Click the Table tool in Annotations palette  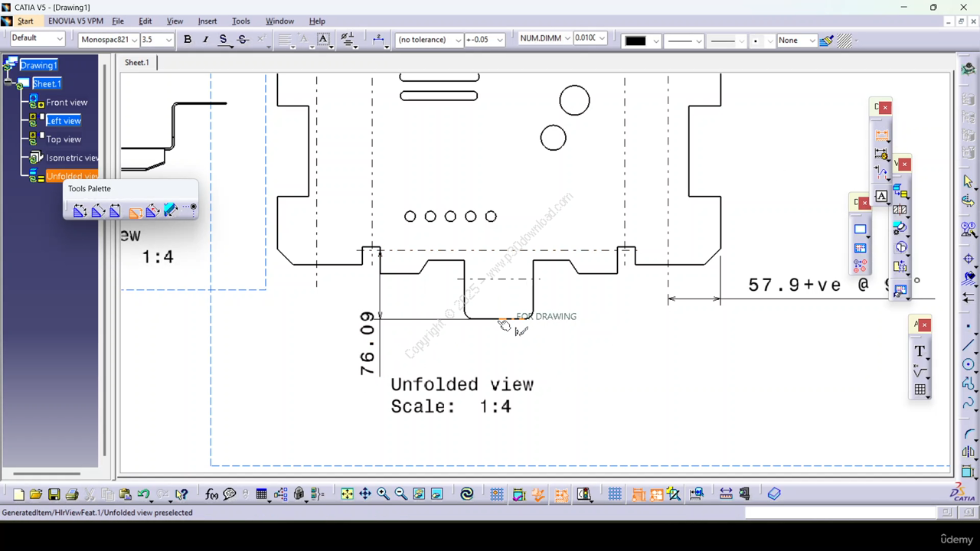coord(920,390)
